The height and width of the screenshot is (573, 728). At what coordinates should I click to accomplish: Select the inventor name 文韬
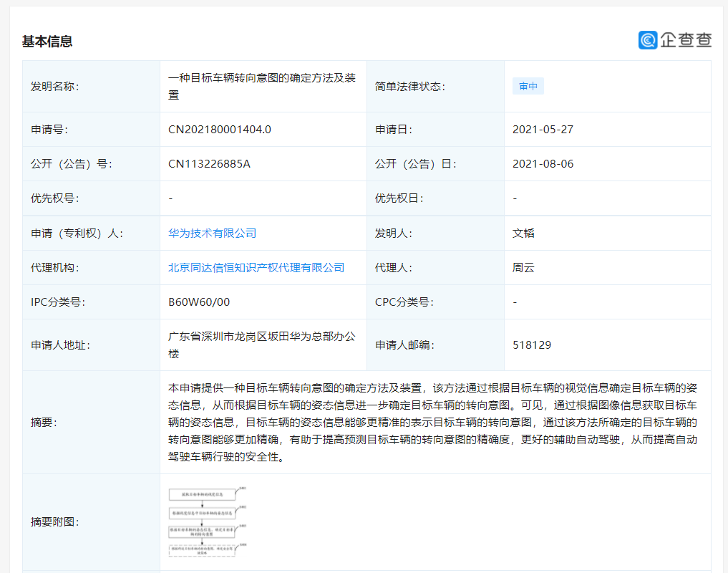523,233
